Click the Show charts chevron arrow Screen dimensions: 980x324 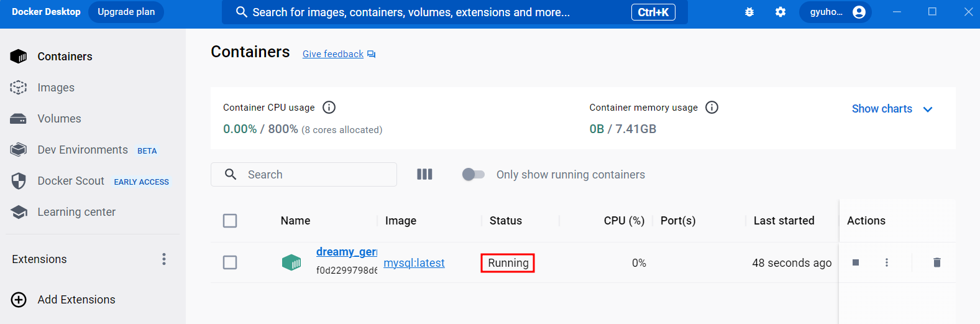[928, 109]
